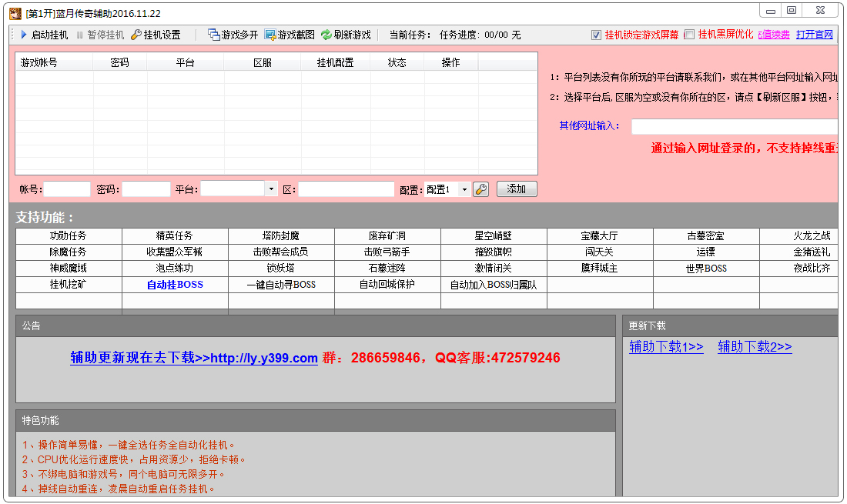Select the 神威魔域 cell
This screenshot has width=847, height=504.
click(x=69, y=269)
